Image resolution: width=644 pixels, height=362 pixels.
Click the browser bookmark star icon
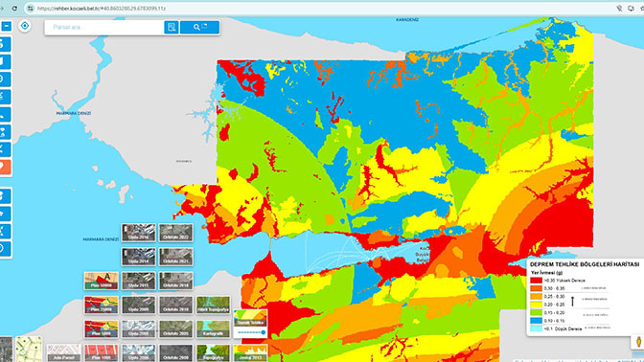point(641,9)
